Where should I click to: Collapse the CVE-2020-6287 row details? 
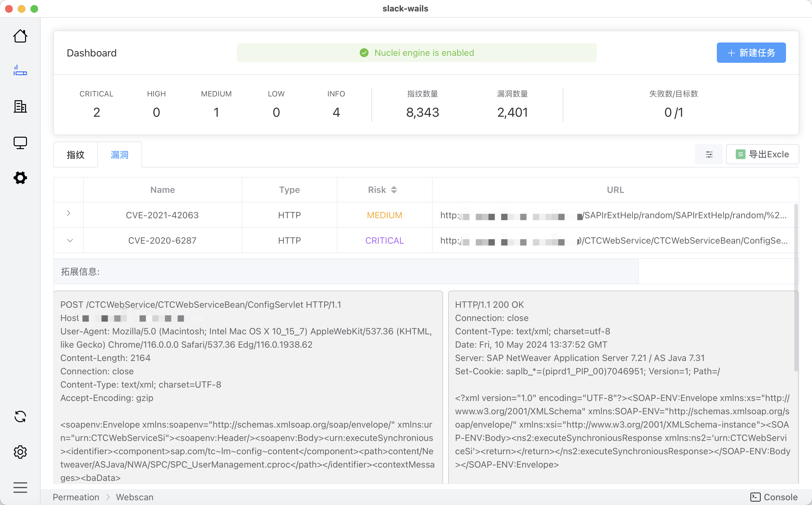pyautogui.click(x=70, y=240)
